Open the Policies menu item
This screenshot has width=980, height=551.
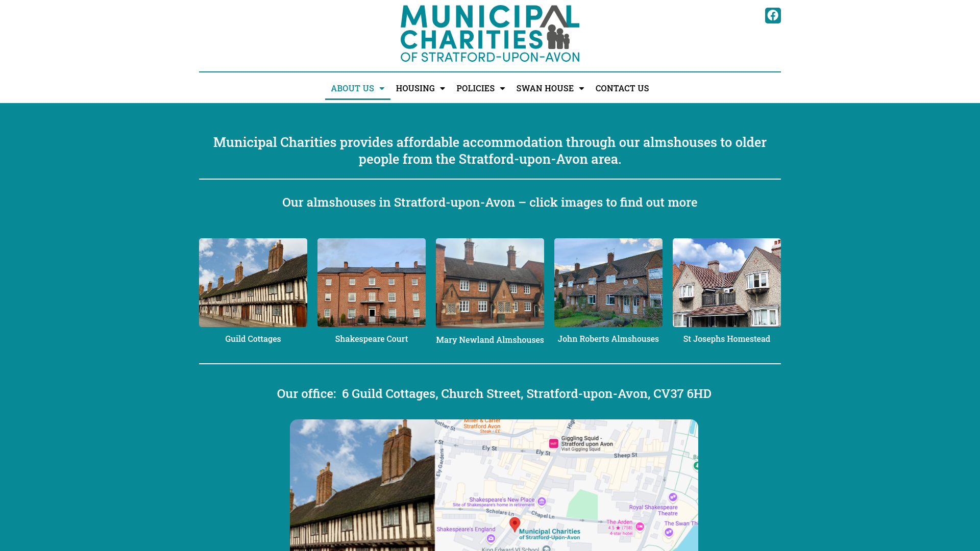(475, 88)
